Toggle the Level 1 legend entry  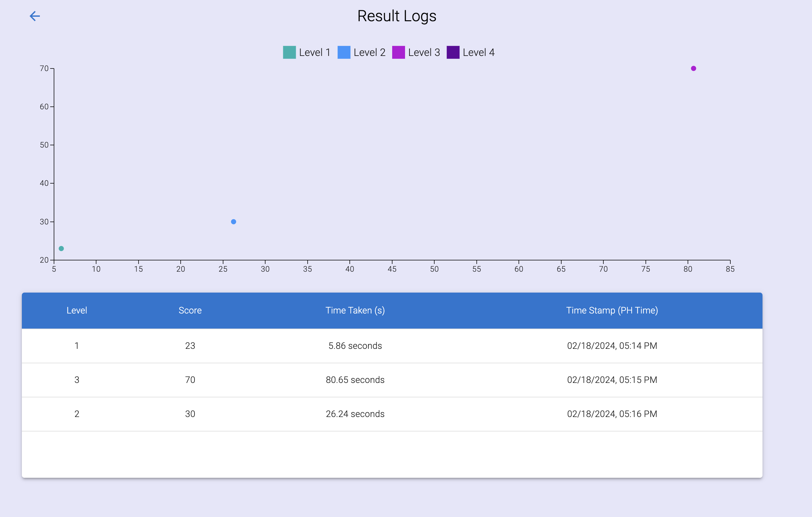coord(307,52)
